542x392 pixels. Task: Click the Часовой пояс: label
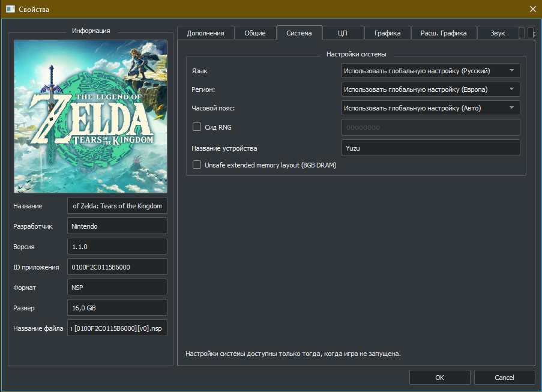[x=213, y=108]
